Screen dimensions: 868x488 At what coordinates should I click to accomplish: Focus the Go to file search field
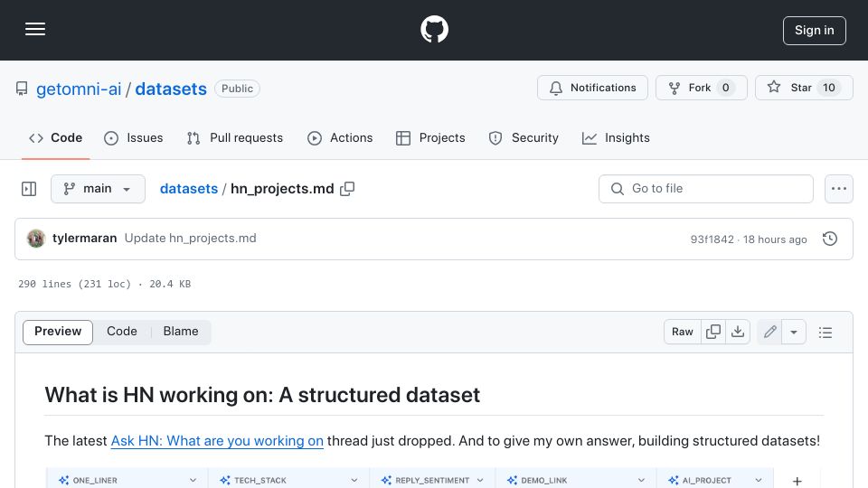pos(706,189)
